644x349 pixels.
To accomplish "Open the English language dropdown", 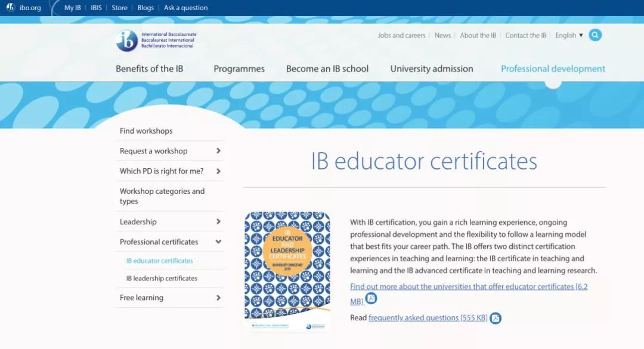I will coord(569,35).
